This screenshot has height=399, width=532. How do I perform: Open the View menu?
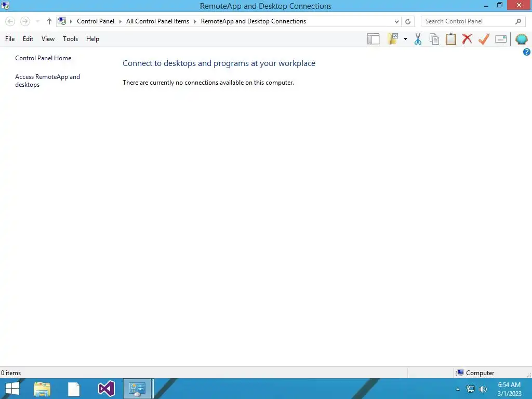point(48,39)
